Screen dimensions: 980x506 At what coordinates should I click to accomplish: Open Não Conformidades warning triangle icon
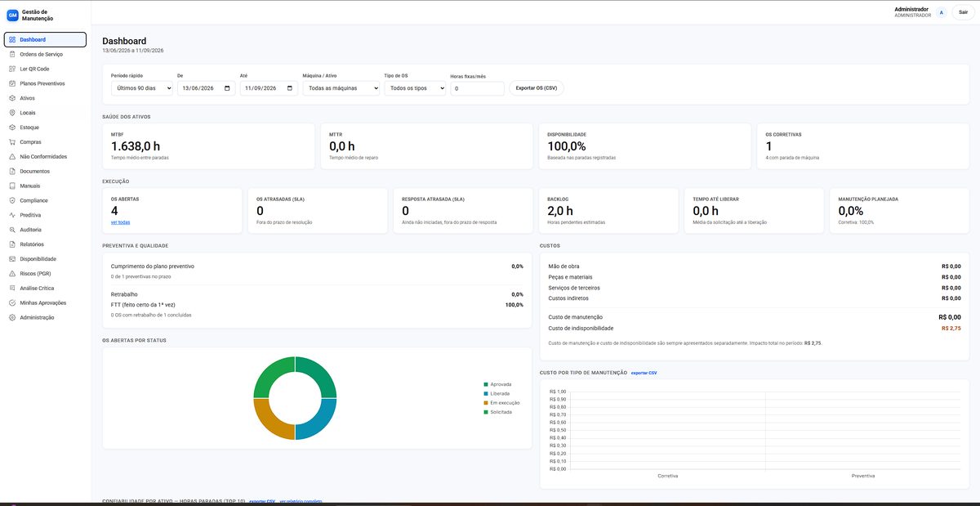[12, 156]
